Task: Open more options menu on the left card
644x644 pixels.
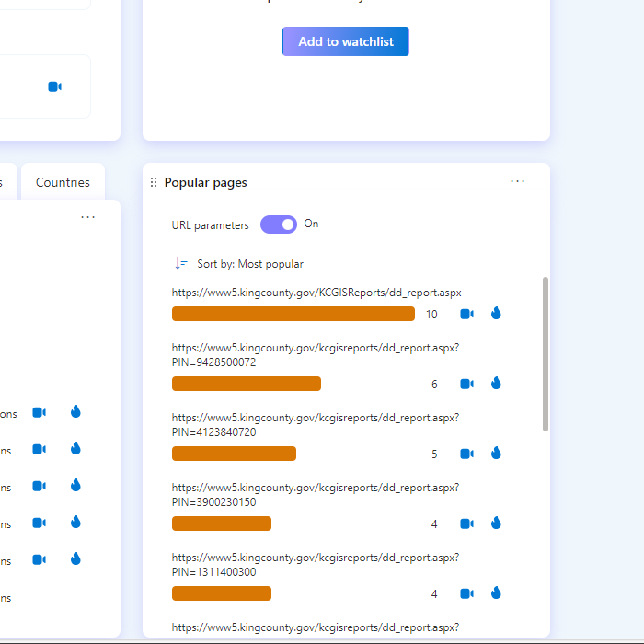Action: (87, 217)
